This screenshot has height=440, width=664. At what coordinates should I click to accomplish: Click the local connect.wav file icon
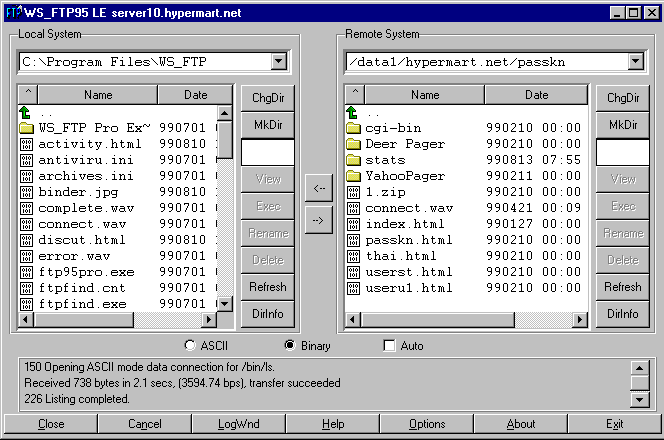click(26, 224)
